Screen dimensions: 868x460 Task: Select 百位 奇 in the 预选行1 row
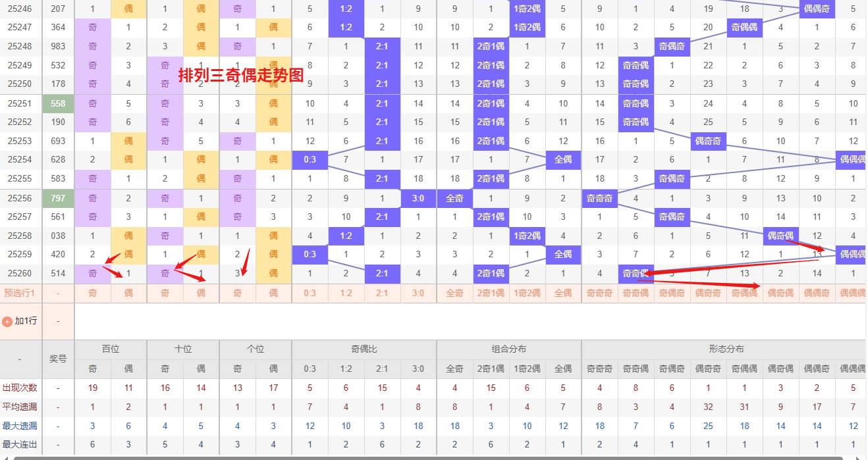tap(93, 293)
